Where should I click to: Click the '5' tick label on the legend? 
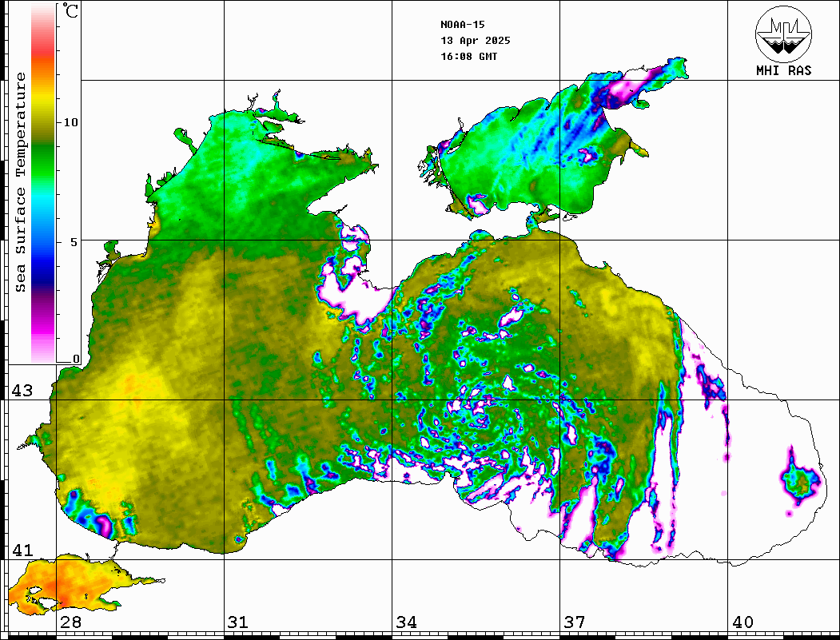[x=75, y=242]
